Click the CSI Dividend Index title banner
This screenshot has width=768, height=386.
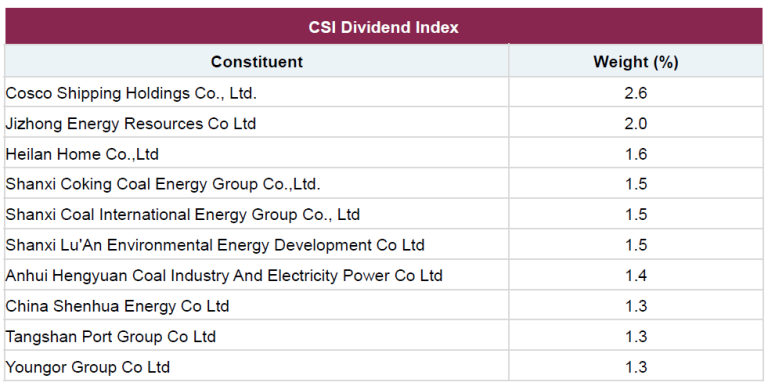(x=384, y=26)
